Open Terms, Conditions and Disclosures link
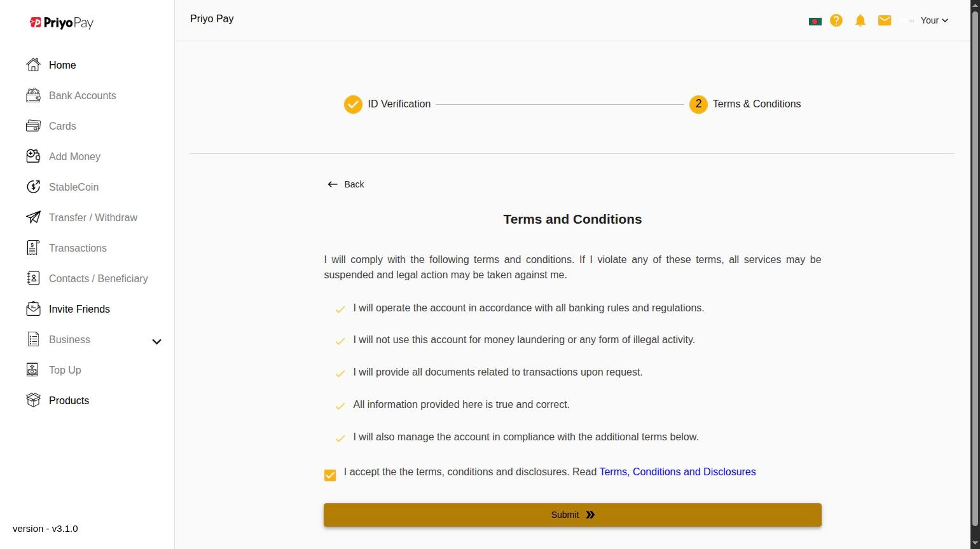The image size is (980, 549). tap(677, 471)
